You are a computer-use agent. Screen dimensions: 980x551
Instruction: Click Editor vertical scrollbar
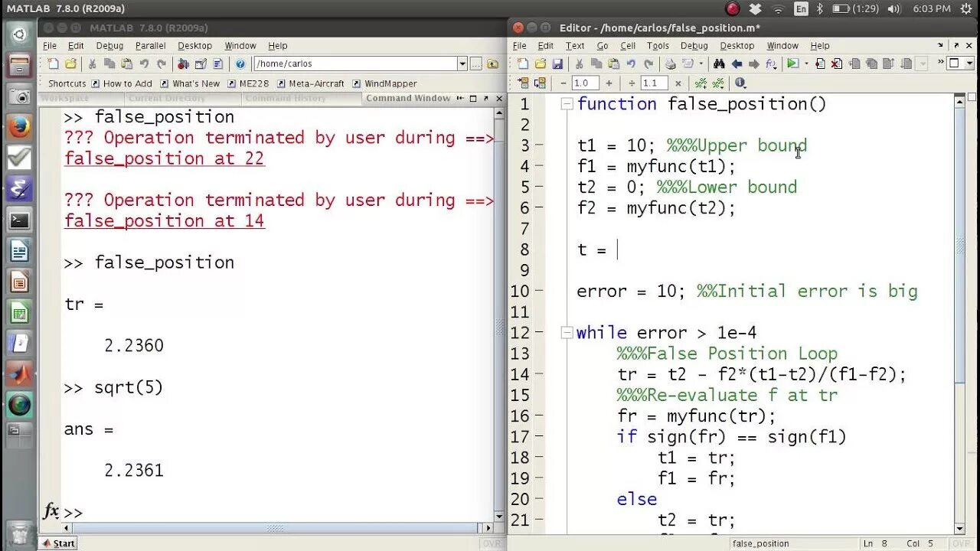coord(960,313)
